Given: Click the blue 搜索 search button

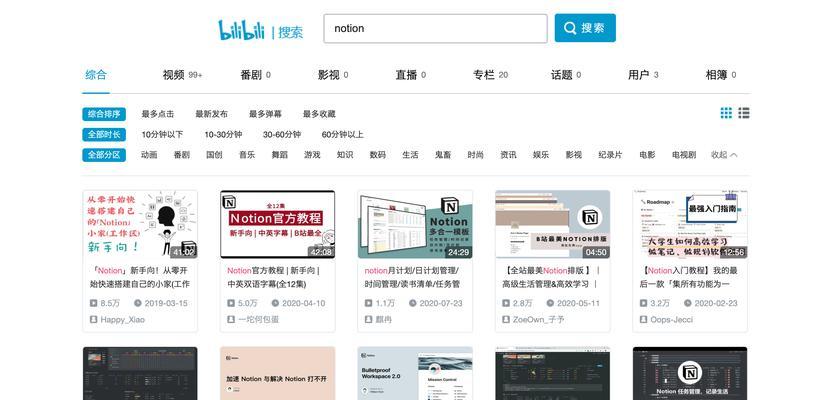Looking at the screenshot, I should point(585,28).
